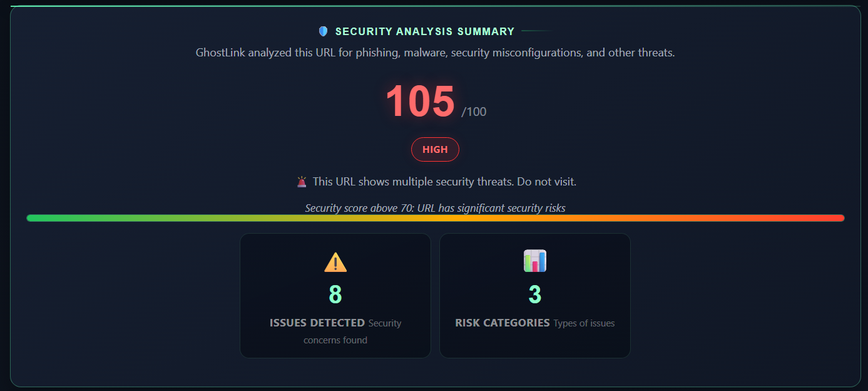Viewport: 868px width, 391px height.
Task: Toggle the HIGH risk severity badge
Action: [x=434, y=149]
